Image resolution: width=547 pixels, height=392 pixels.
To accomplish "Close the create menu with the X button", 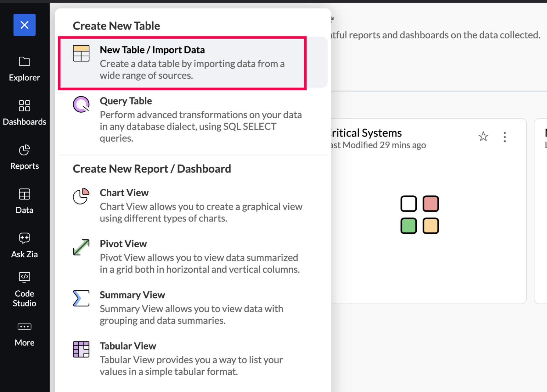I will [x=25, y=25].
